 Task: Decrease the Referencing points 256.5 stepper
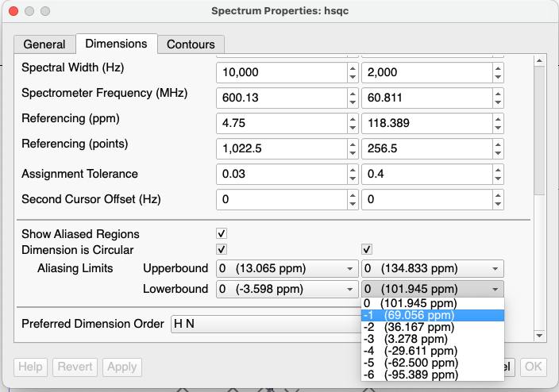tap(498, 153)
